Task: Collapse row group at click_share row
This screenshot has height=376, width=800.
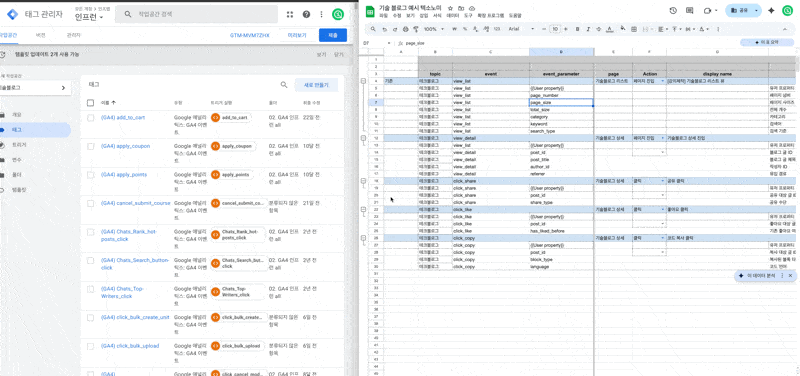Action: pos(363,181)
